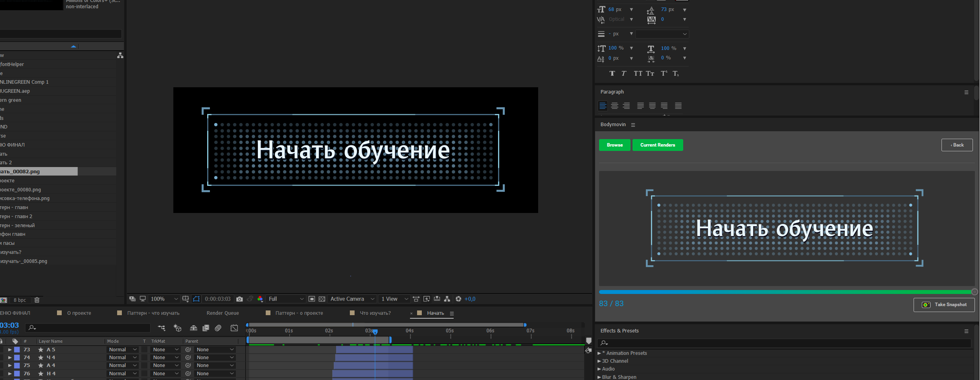980x380 pixels.
Task: Click the green Current Renders button
Action: point(657,145)
